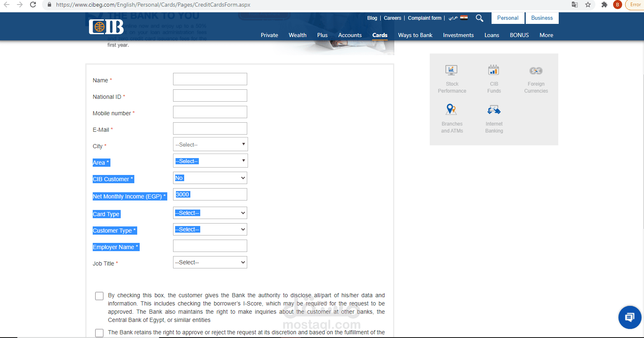View site security lock information

click(49, 5)
